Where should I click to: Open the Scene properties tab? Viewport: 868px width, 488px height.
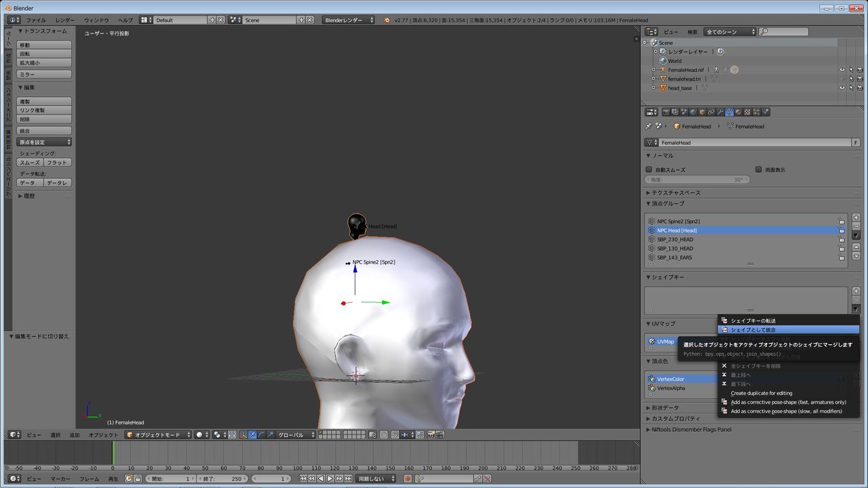pos(684,112)
